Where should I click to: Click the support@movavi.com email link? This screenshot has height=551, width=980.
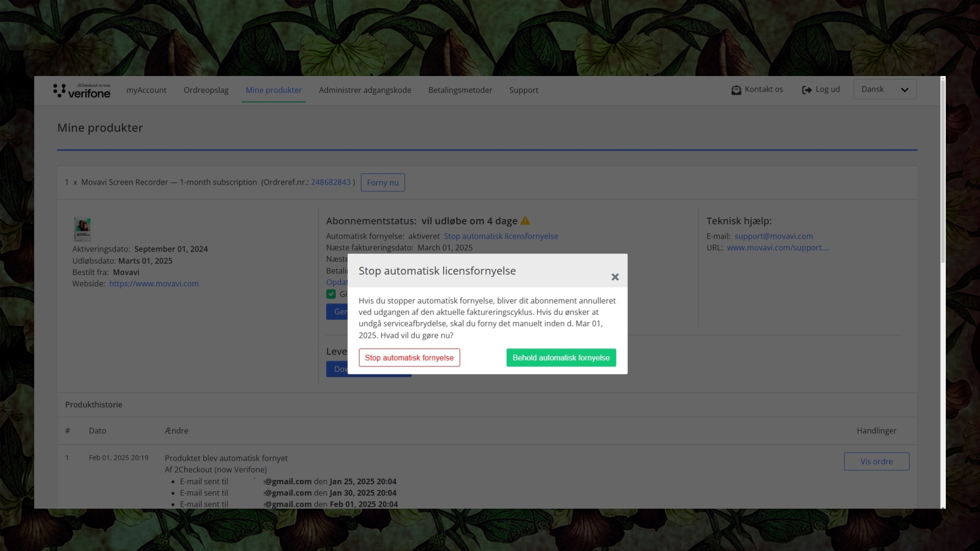(x=773, y=236)
